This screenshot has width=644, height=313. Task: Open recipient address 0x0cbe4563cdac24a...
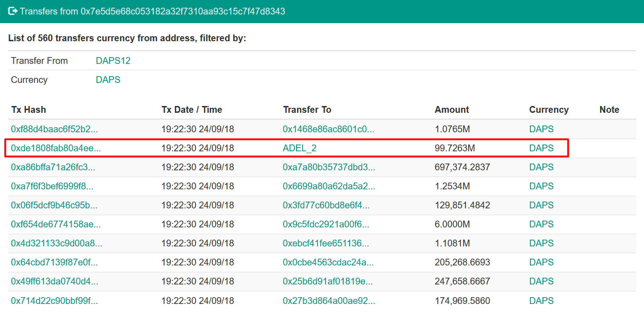pos(328,262)
